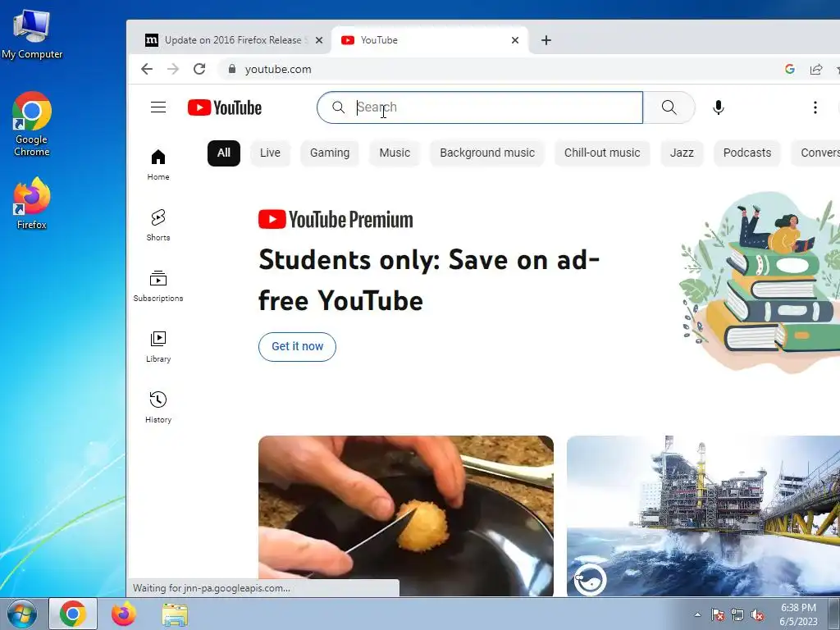Close the YouTube tab
Screen dimensions: 840x630
click(515, 40)
